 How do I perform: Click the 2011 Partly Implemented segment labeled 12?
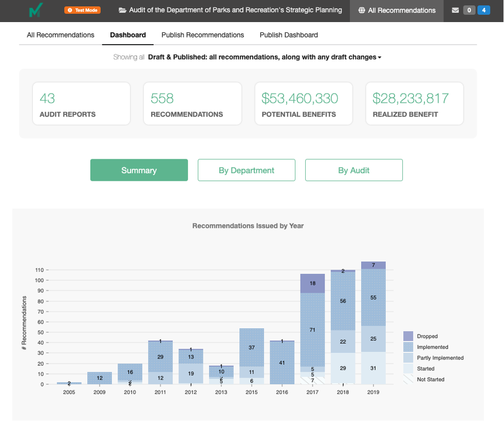(x=160, y=378)
